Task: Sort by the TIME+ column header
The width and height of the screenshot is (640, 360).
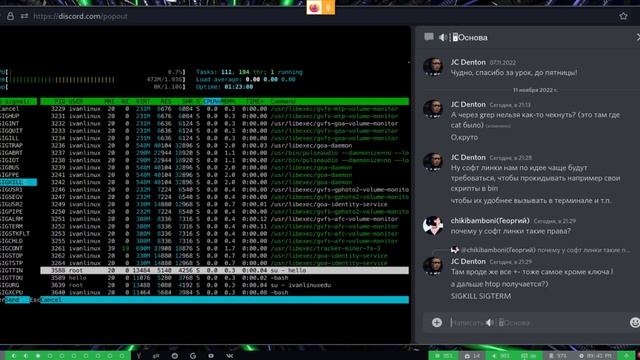Action: tap(255, 101)
